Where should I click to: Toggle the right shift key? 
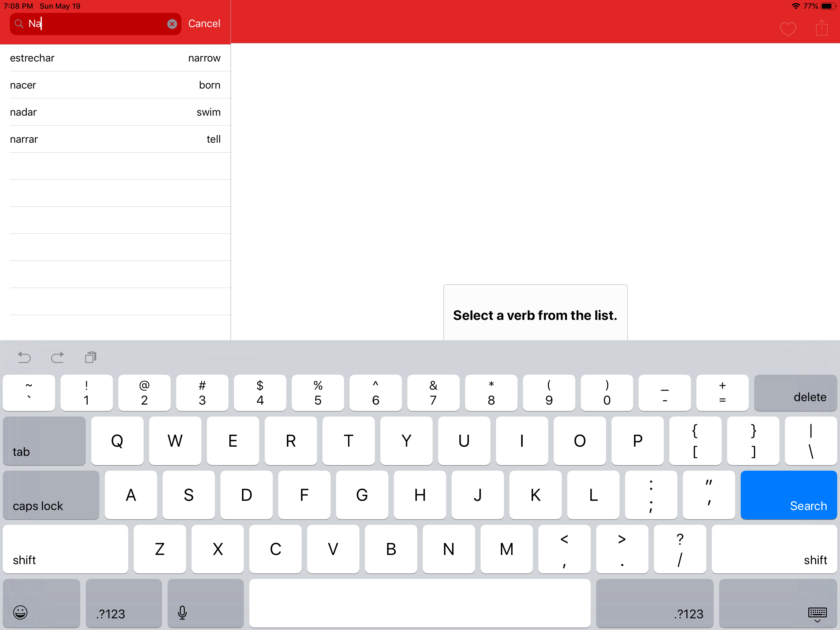click(774, 549)
